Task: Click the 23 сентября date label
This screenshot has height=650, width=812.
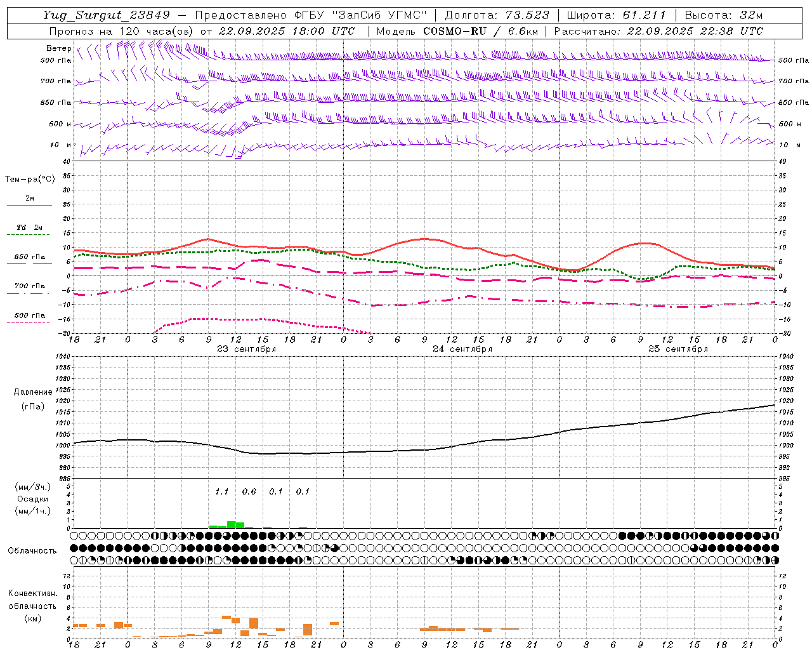Action: (247, 349)
